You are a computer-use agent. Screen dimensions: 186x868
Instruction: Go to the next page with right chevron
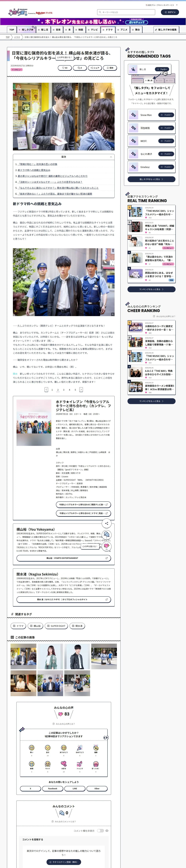pos(81,390)
